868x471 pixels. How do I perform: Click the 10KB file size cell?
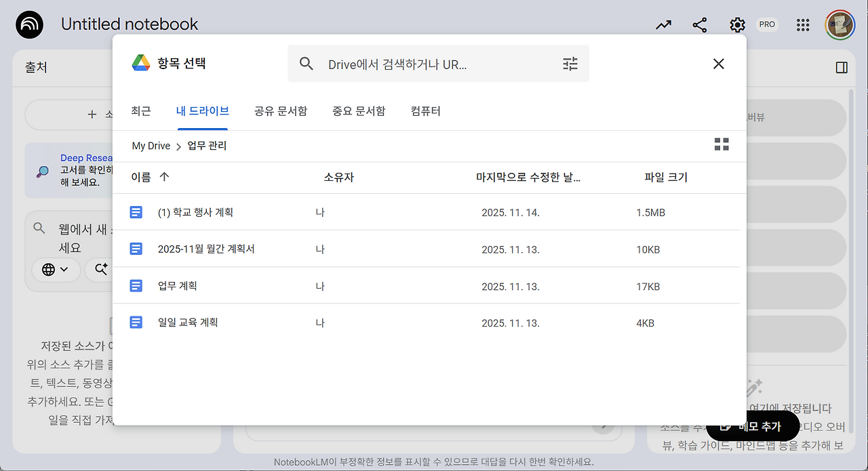tap(648, 249)
